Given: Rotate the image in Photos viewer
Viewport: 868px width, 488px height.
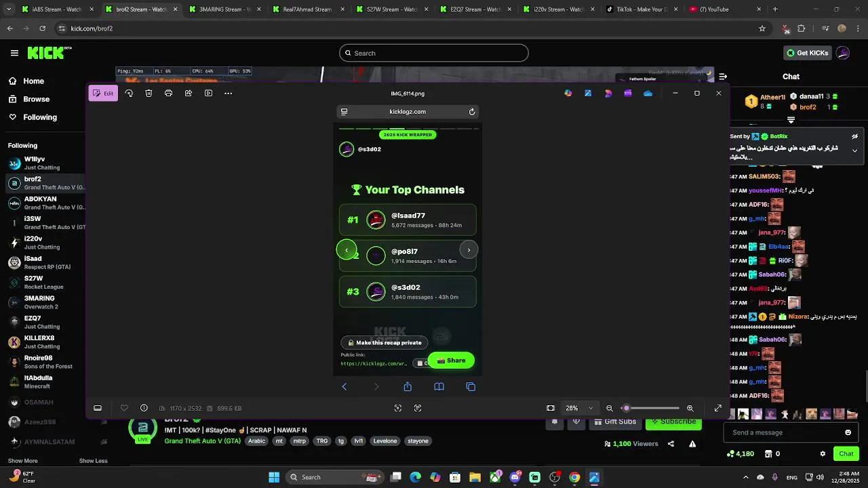Looking at the screenshot, I should click(x=129, y=94).
